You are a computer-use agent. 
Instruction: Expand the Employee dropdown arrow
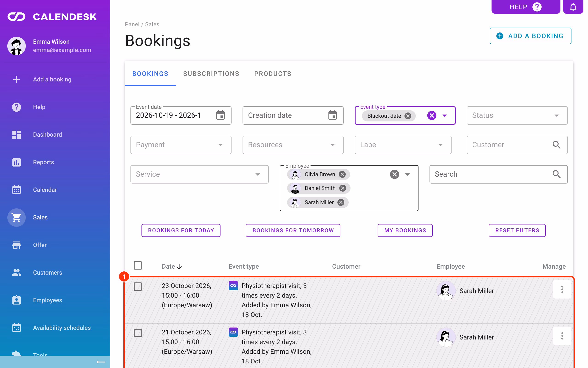[408, 174]
